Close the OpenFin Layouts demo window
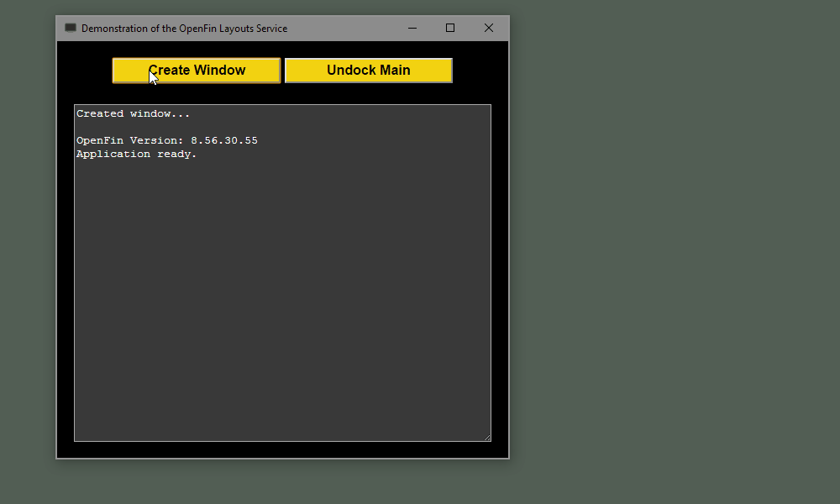 489,28
